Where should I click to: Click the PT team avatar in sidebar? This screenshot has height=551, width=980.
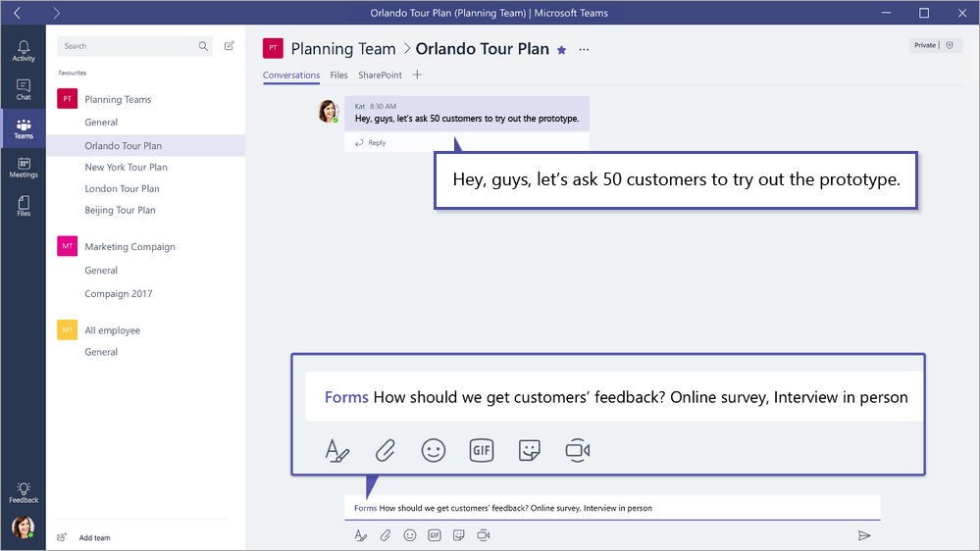67,99
